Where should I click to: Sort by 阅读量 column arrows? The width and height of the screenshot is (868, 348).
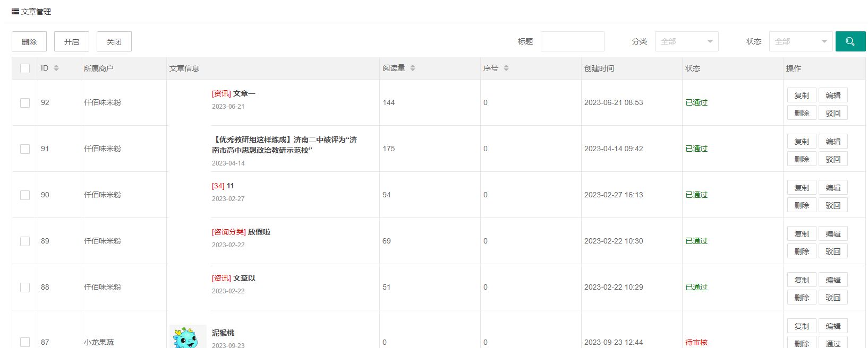click(413, 68)
